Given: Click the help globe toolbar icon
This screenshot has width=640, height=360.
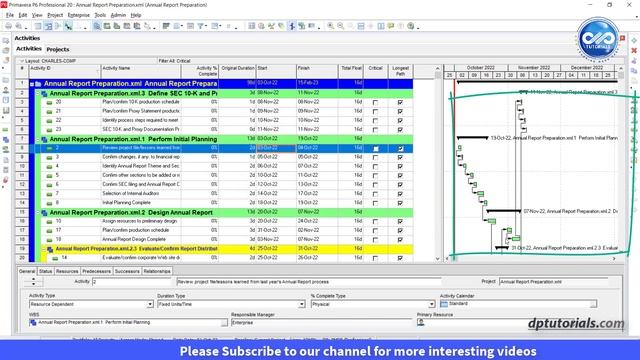Looking at the screenshot, I should [x=411, y=26].
